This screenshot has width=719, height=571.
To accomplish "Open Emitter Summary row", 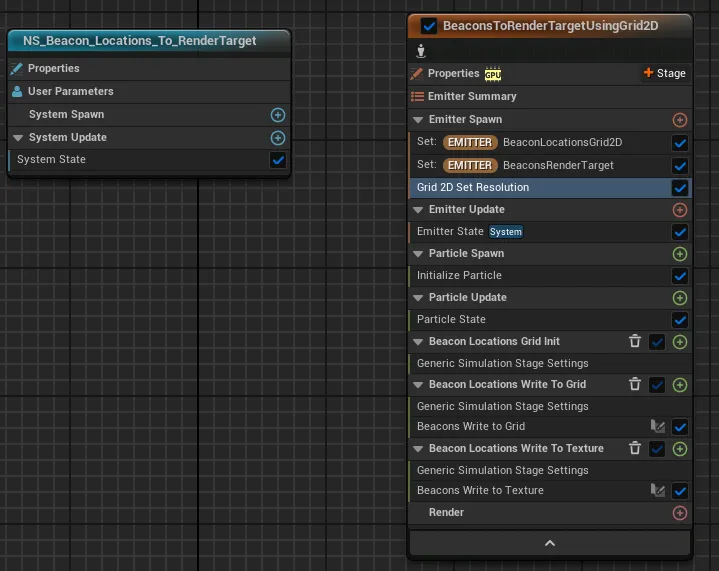I will pyautogui.click(x=550, y=96).
